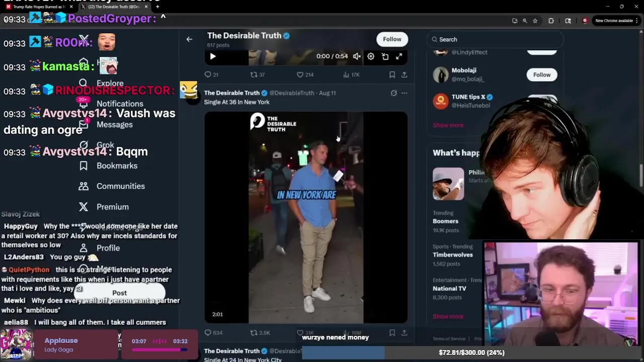
Task: Open Communities in the X sidebar
Action: click(x=120, y=186)
